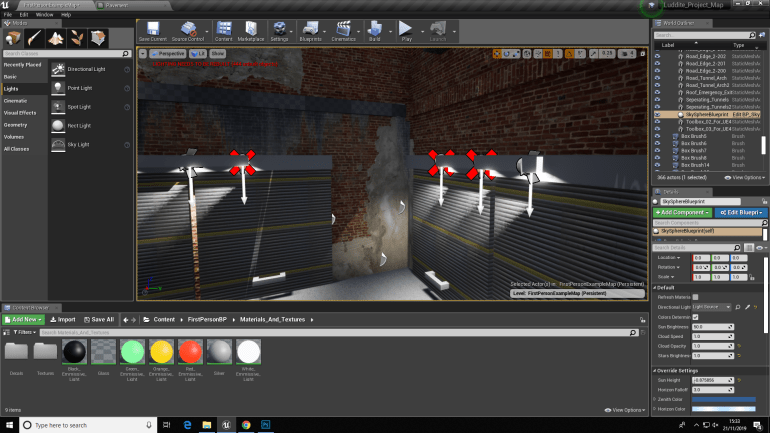Screen dimensions: 770x433
Task: Open the Textures folder in Content Browser
Action: 45,352
